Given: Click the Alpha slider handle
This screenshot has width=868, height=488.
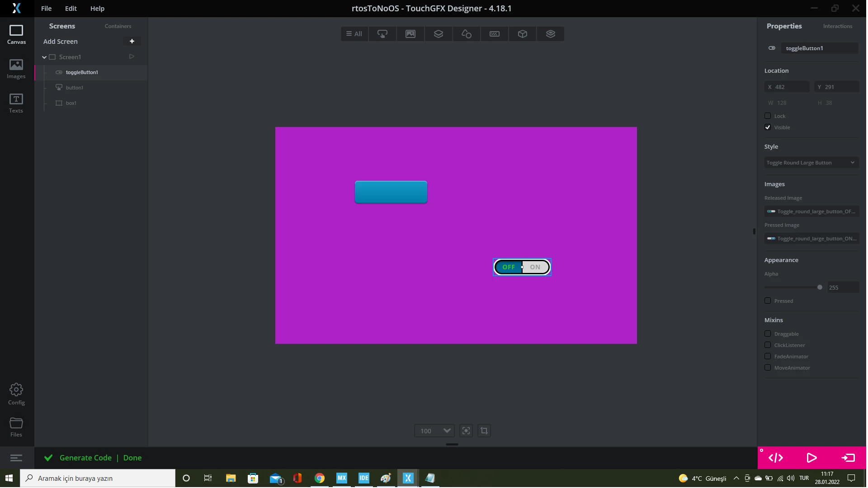Looking at the screenshot, I should tap(820, 287).
